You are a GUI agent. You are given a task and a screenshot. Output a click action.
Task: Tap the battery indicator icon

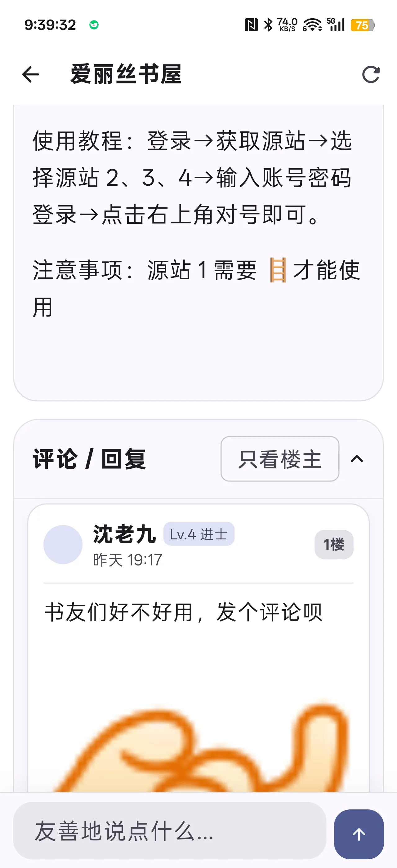[362, 25]
